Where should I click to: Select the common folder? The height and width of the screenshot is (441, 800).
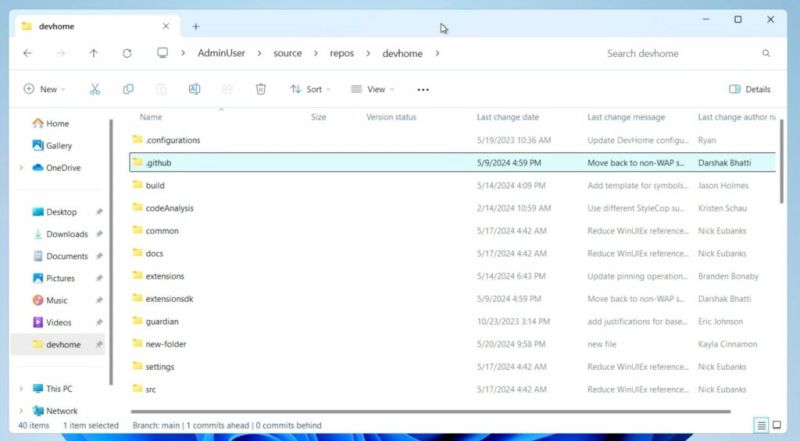(162, 231)
